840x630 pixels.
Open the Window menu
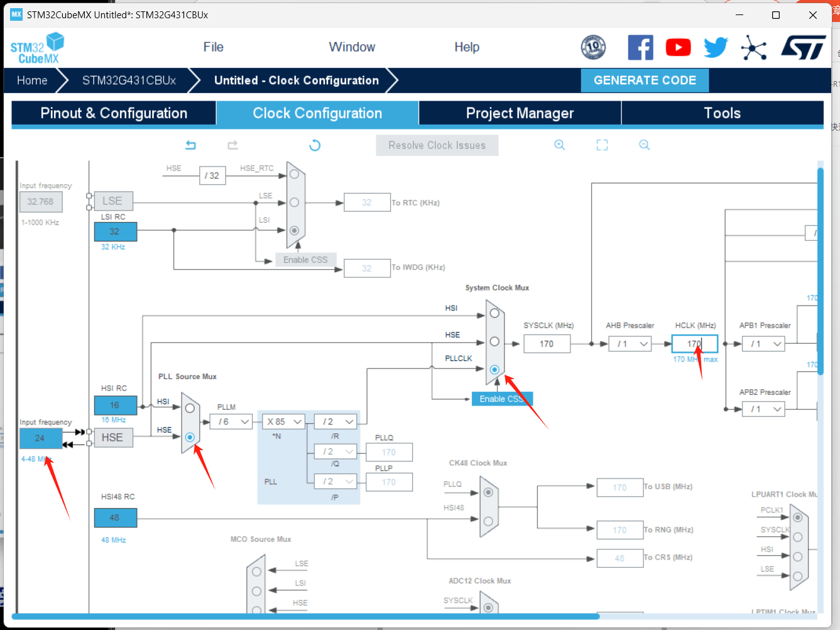[x=352, y=47]
